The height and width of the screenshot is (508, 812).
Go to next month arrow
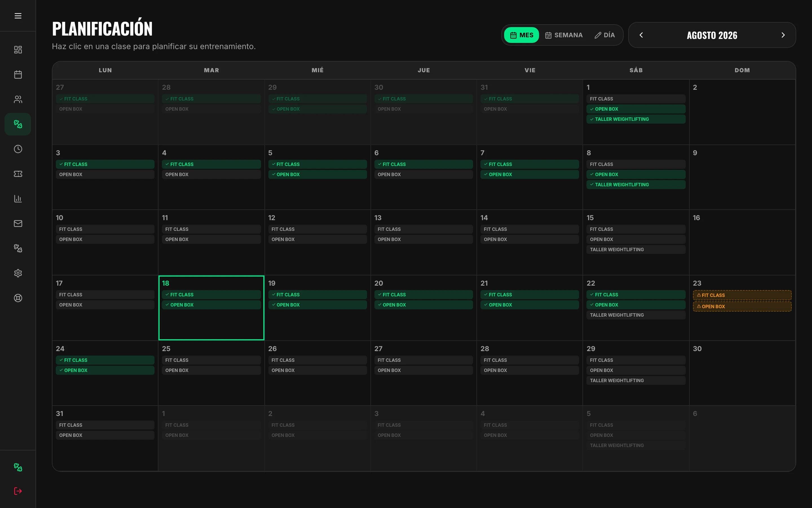click(x=783, y=35)
